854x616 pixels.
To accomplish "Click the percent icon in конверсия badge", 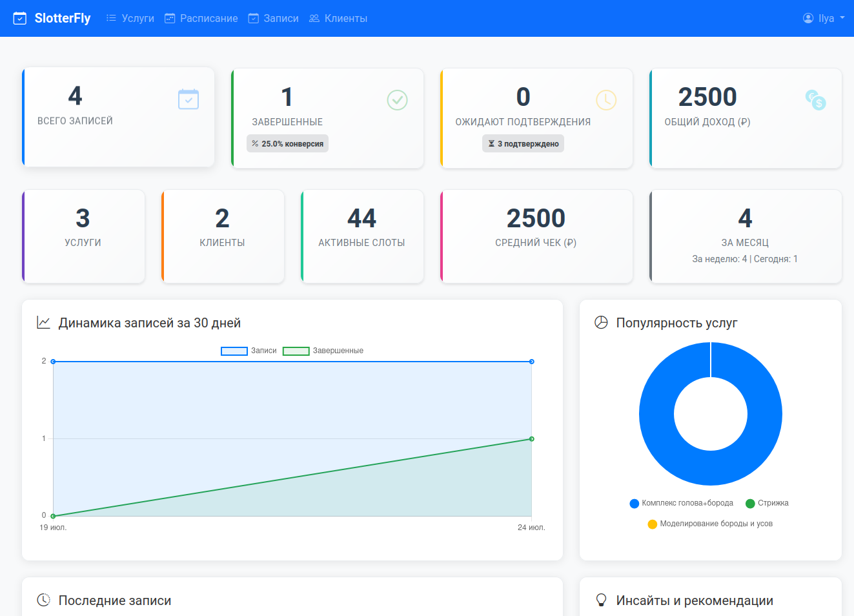I will [x=255, y=143].
